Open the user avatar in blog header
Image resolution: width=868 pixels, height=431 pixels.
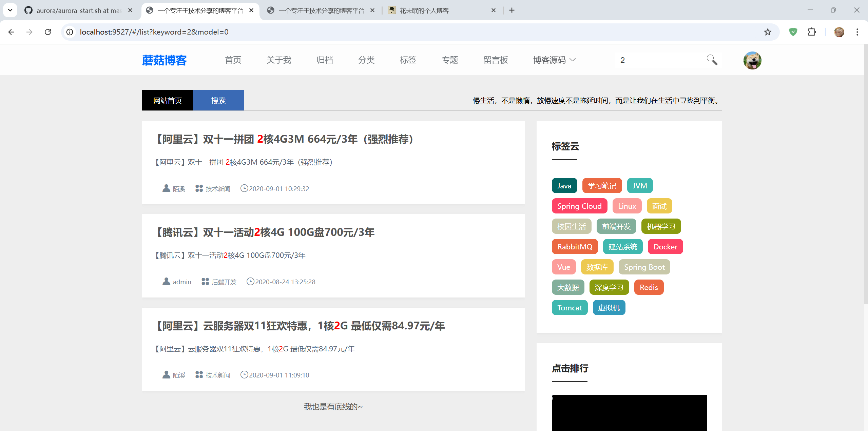[752, 60]
